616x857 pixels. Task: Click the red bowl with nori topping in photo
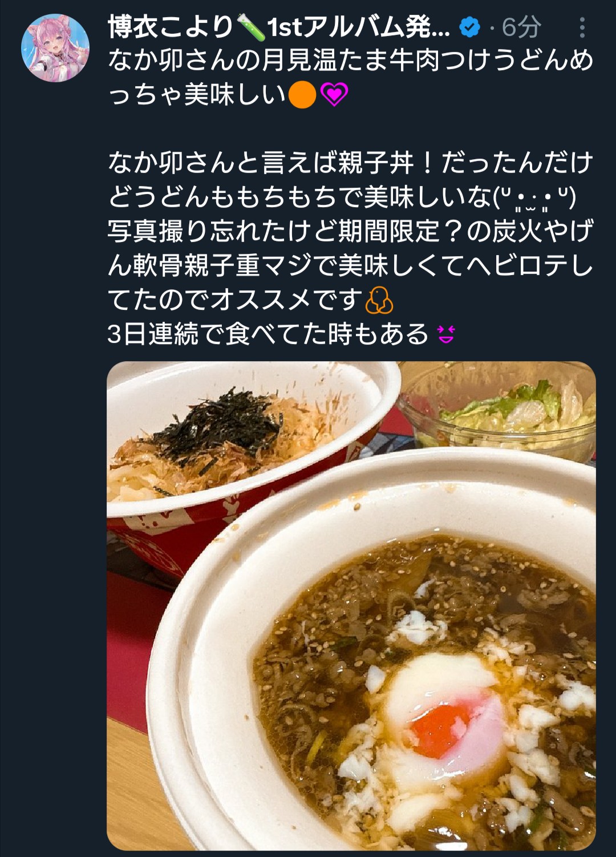(x=245, y=456)
